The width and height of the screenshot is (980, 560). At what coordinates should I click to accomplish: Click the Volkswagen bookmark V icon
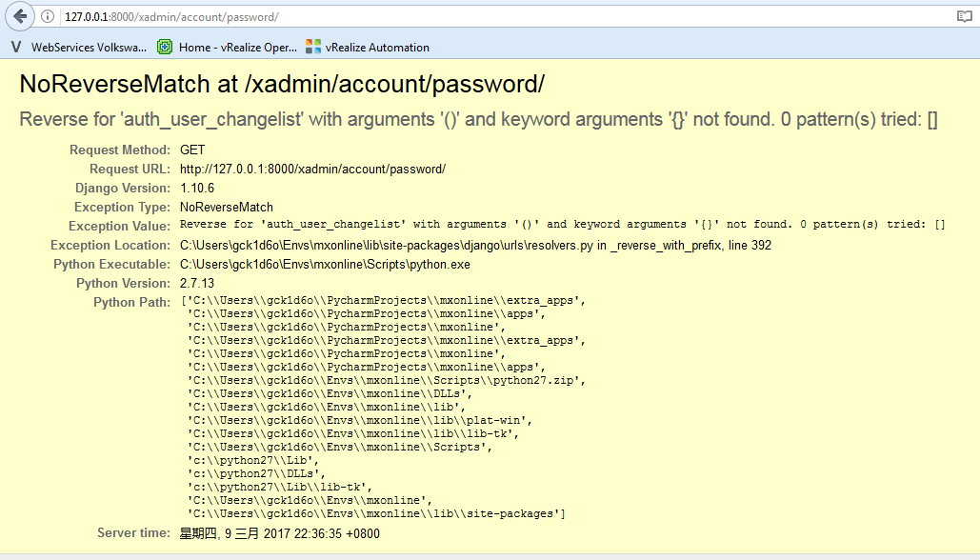(x=16, y=47)
